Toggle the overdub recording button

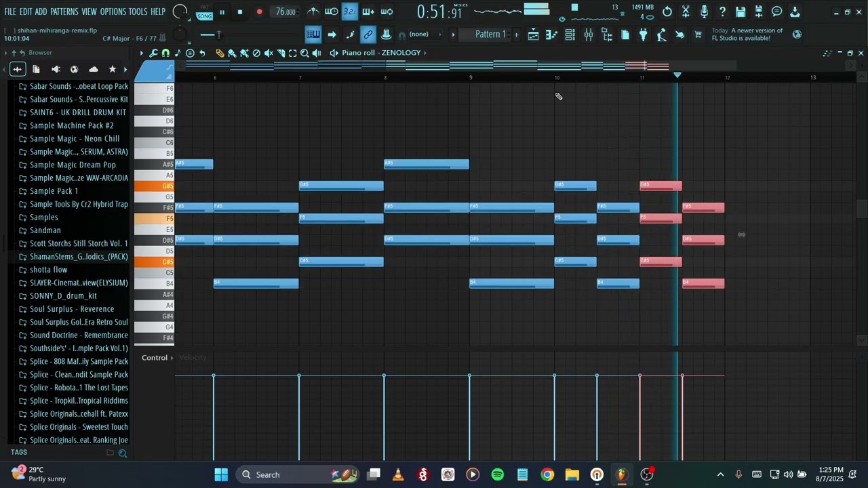pyautogui.click(x=368, y=12)
